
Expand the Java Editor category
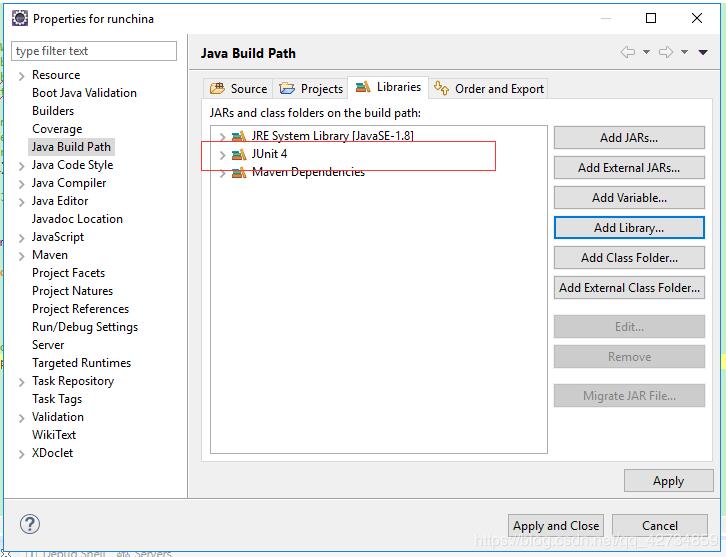click(x=21, y=202)
